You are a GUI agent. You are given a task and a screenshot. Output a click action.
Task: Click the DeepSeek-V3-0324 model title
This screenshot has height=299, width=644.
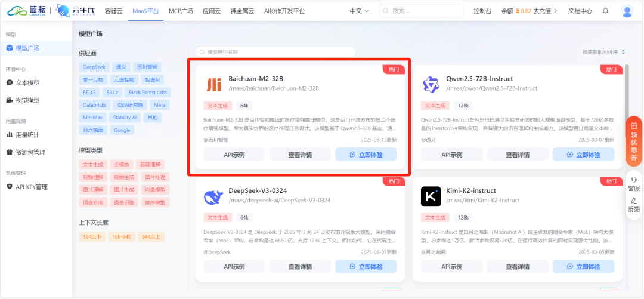pos(258,190)
